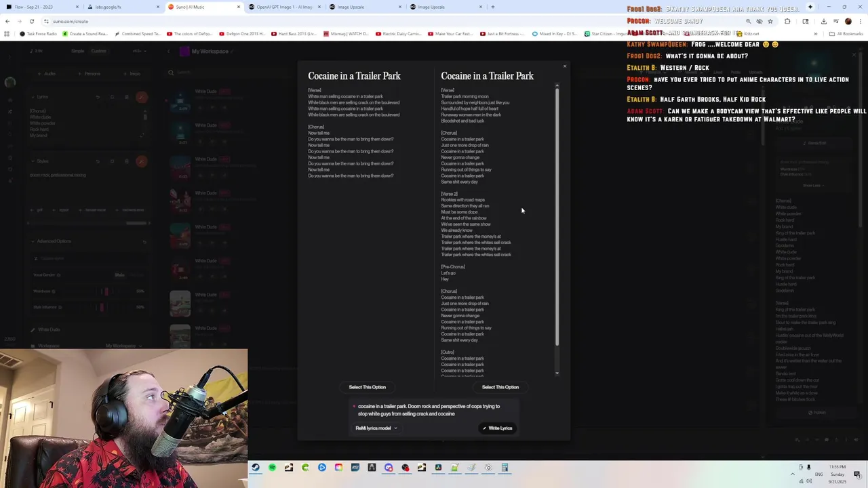
Task: Show hidden system tray icons
Action: click(793, 474)
